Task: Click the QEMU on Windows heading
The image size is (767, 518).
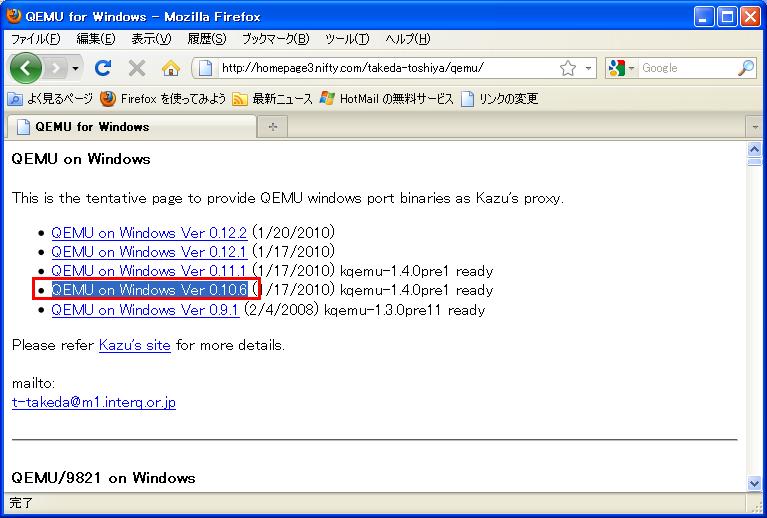Action: [81, 159]
